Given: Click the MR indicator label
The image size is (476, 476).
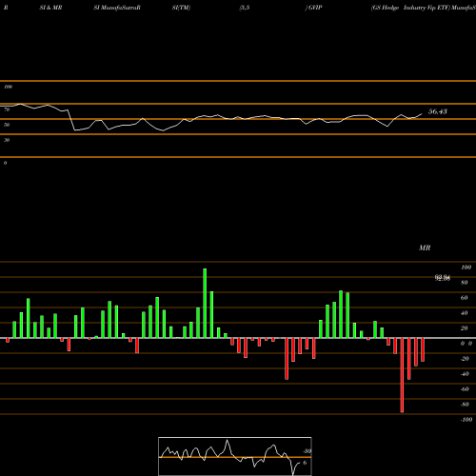Looking at the screenshot, I should [425, 248].
